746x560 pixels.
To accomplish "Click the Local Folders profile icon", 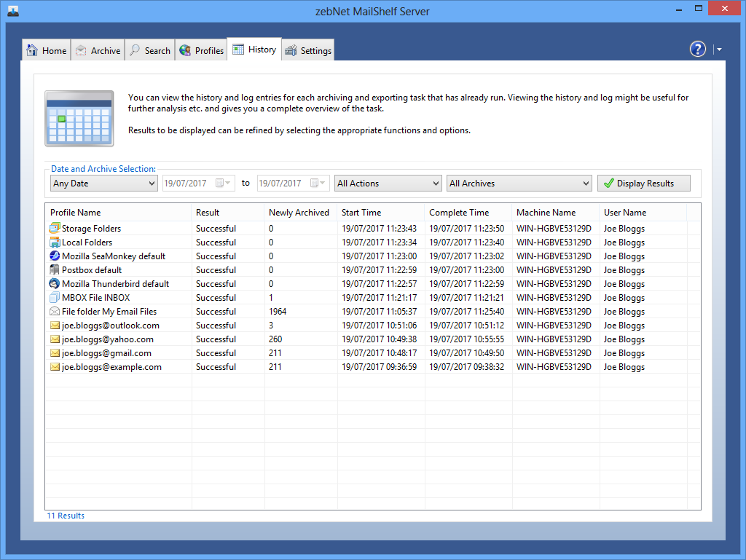I will click(55, 242).
